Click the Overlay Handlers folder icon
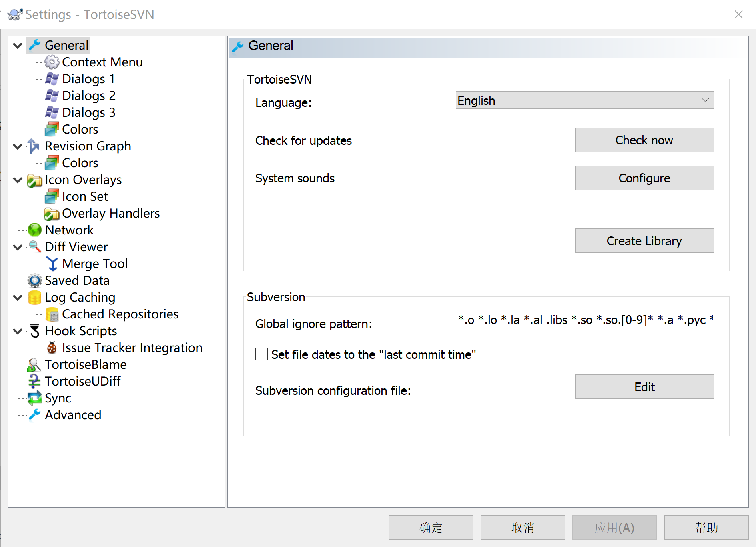This screenshot has width=756, height=548. pos(52,214)
